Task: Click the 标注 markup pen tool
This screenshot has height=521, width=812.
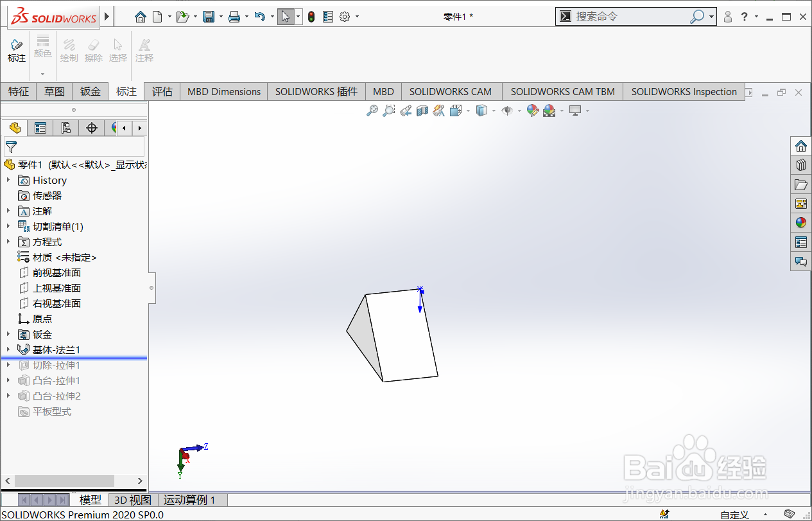Action: coord(16,50)
